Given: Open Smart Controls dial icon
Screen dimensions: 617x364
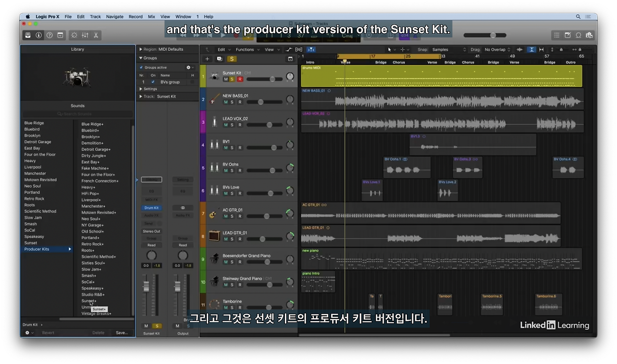Looking at the screenshot, I should (x=74, y=35).
